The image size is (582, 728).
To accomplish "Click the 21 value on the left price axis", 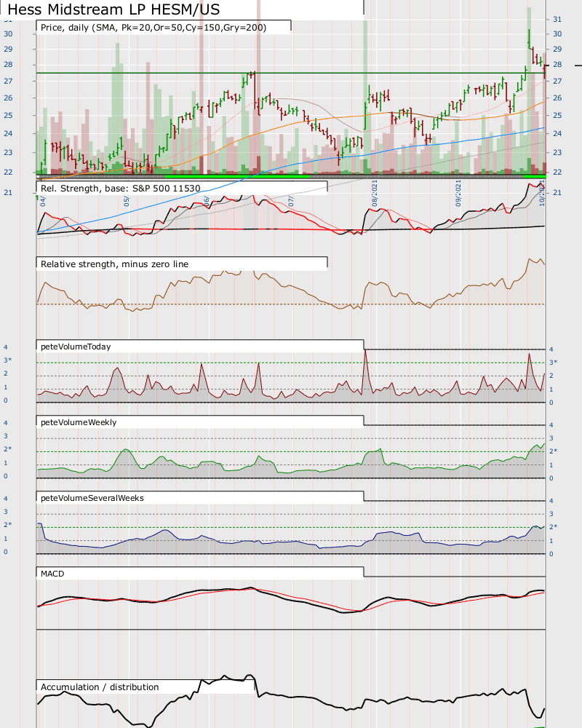I will tap(8, 192).
